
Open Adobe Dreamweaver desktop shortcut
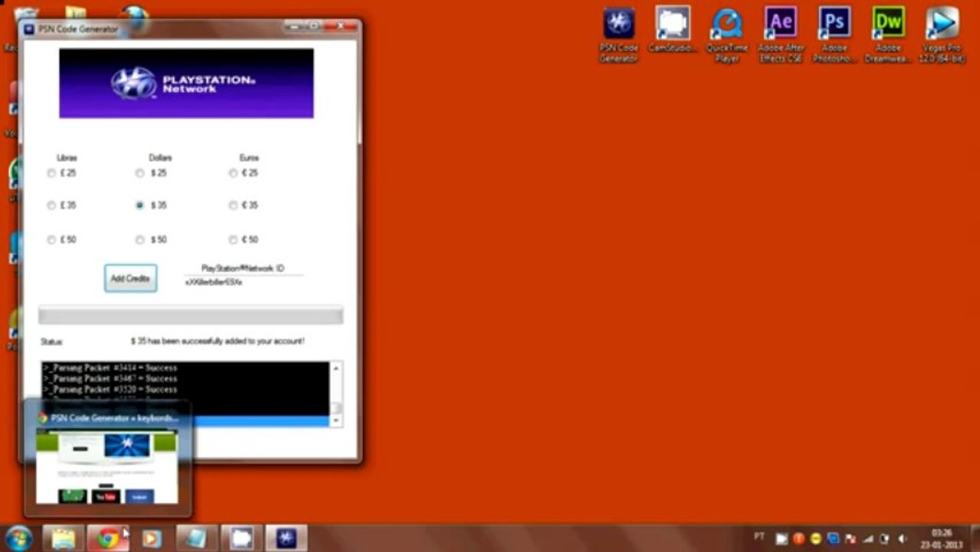point(889,35)
